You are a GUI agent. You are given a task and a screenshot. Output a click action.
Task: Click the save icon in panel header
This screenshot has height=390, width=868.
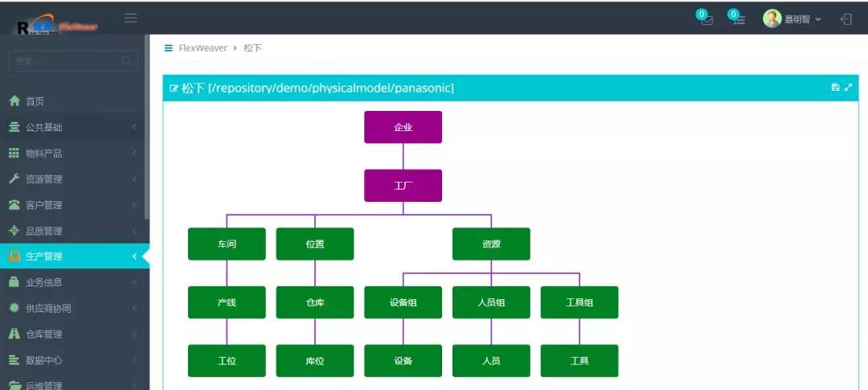(x=835, y=87)
